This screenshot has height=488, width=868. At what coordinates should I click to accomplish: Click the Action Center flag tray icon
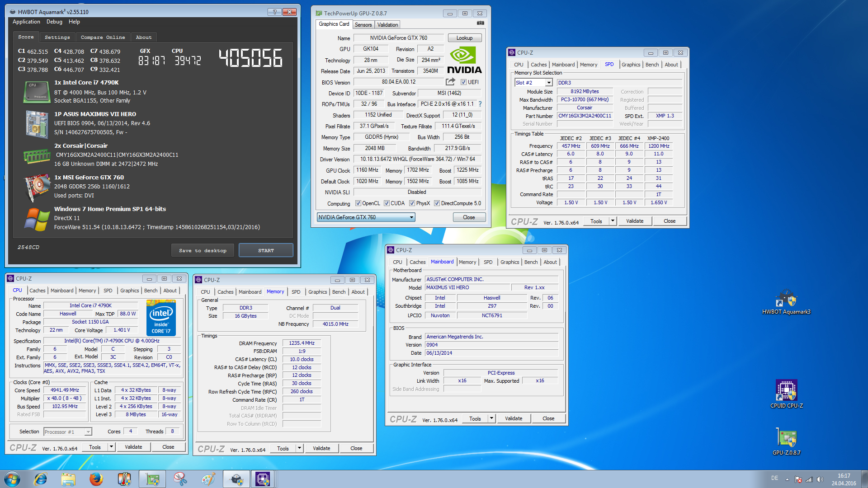(x=798, y=479)
